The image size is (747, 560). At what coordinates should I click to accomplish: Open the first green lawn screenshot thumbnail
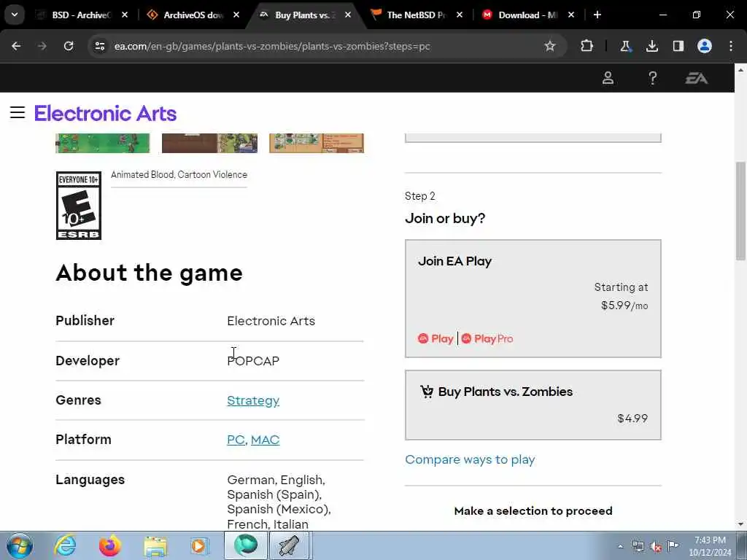point(102,143)
